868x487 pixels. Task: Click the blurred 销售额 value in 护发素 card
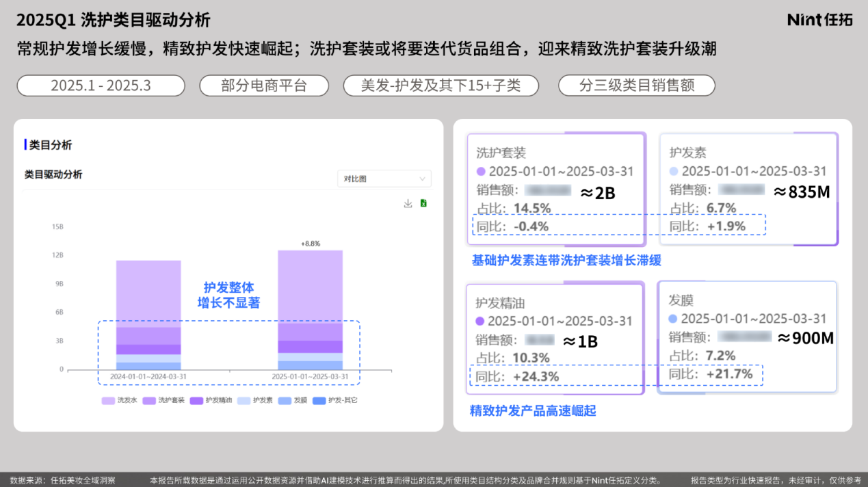[741, 189]
